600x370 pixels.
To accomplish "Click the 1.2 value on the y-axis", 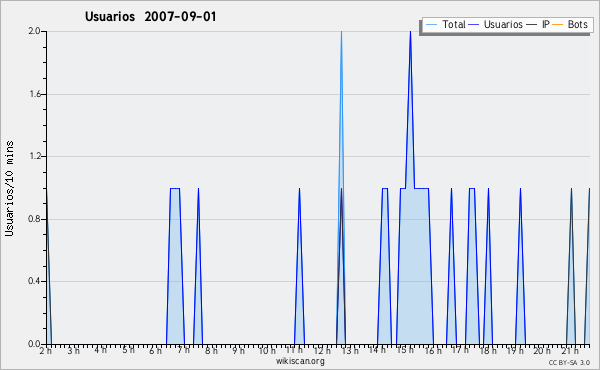I will tap(34, 156).
